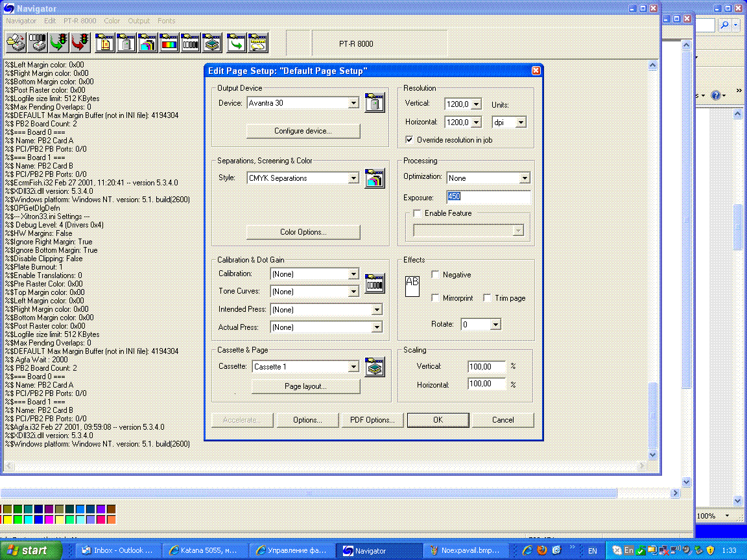
Task: Click the help question mark icon in background window
Action: pos(716,95)
